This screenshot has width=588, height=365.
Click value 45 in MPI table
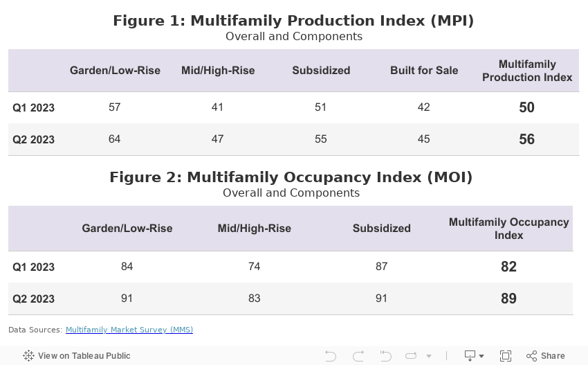424,139
